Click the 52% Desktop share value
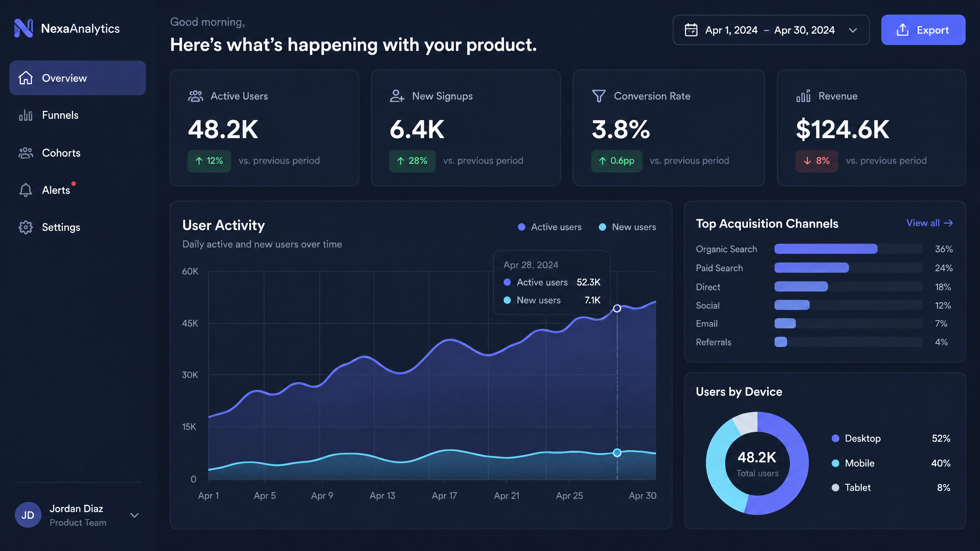Screen dimensions: 980x551 coord(941,439)
